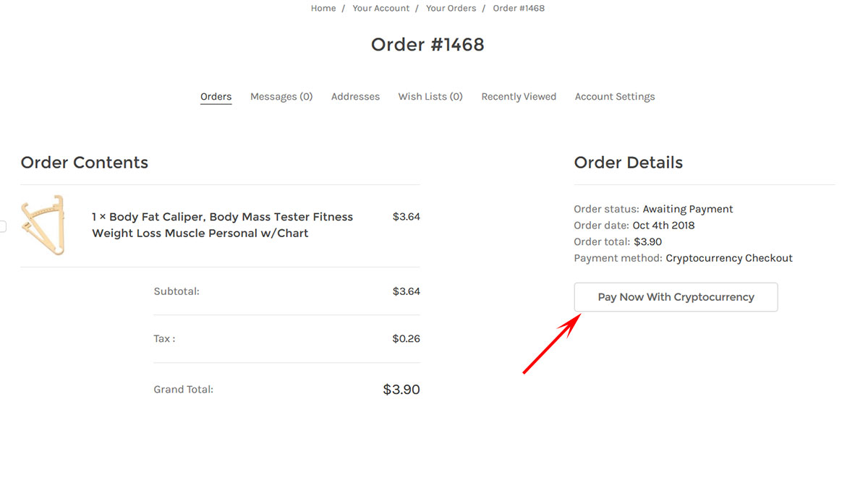The image size is (868, 488).
Task: View the Wish Lists (0) tab
Action: tap(430, 97)
